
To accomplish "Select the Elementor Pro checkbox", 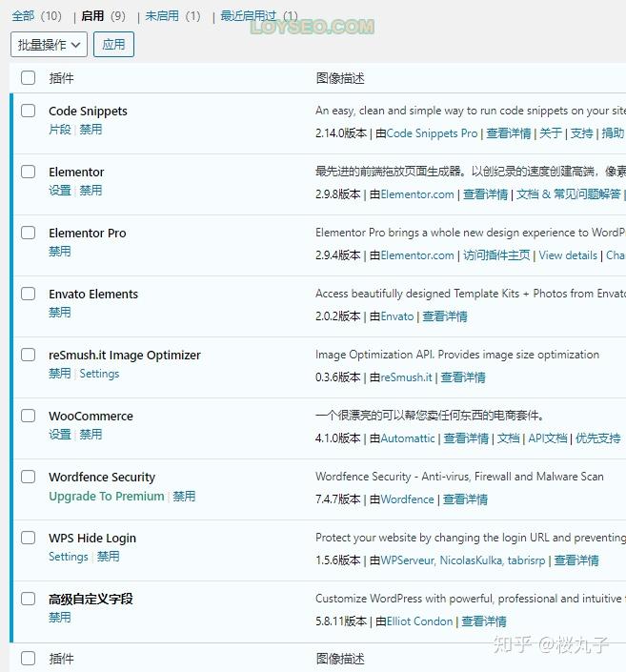I will click(29, 233).
